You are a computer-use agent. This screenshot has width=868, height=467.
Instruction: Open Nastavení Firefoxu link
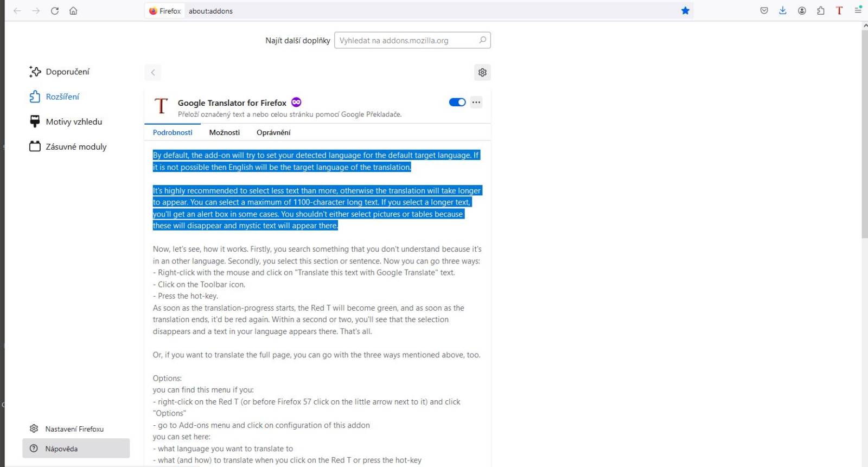76,428
